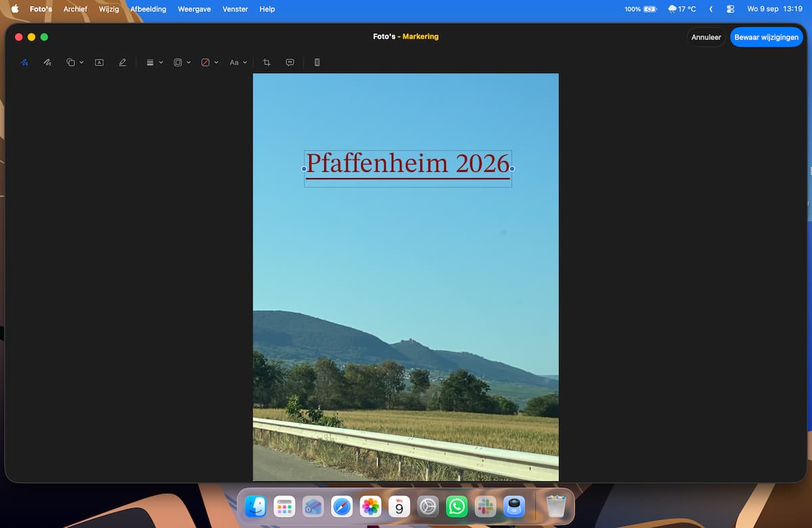812x528 pixels.
Task: Open the Wijzig menu
Action: 109,9
